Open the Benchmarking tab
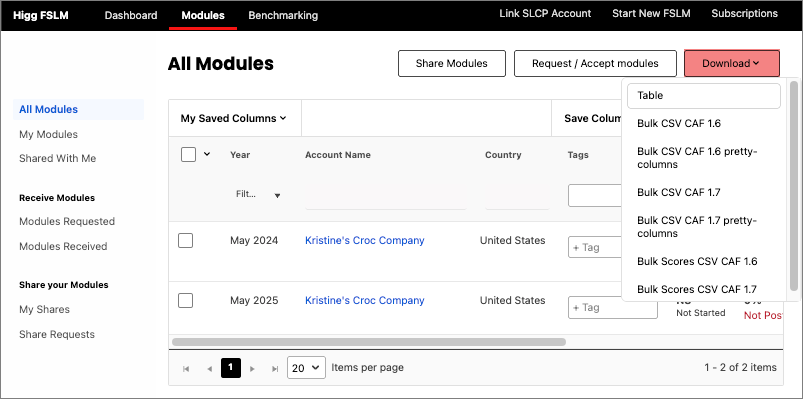 tap(283, 15)
